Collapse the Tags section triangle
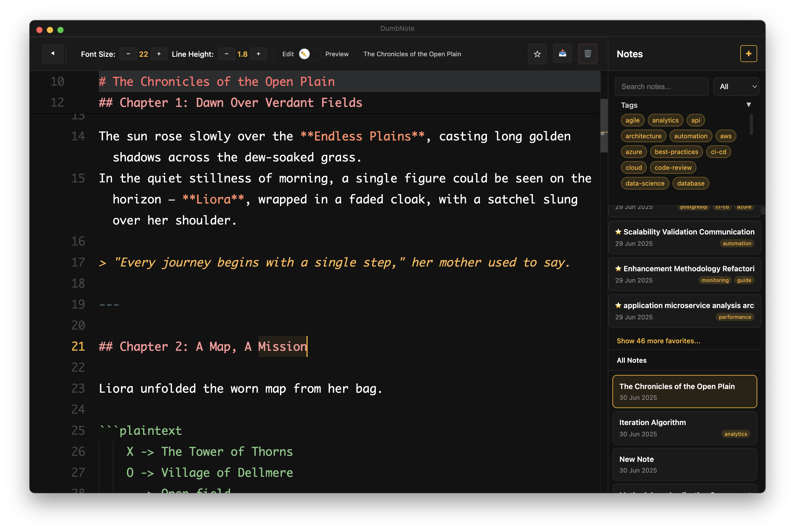The width and height of the screenshot is (795, 532). tap(748, 105)
